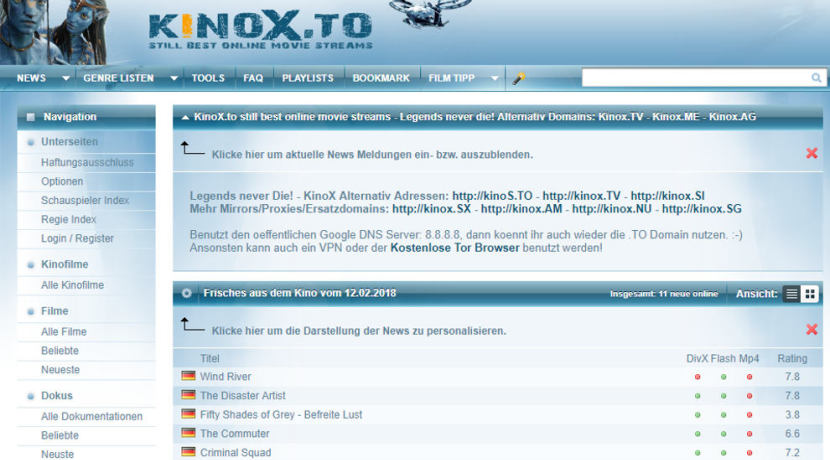The height and width of the screenshot is (460, 830).
Task: Open Regie Index
Action: (x=69, y=219)
